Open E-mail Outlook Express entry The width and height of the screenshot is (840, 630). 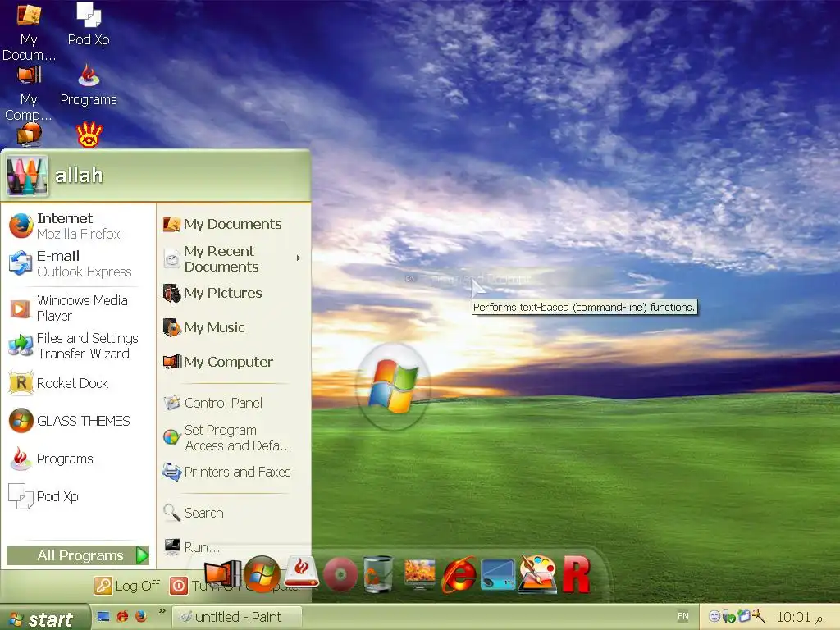tap(78, 263)
